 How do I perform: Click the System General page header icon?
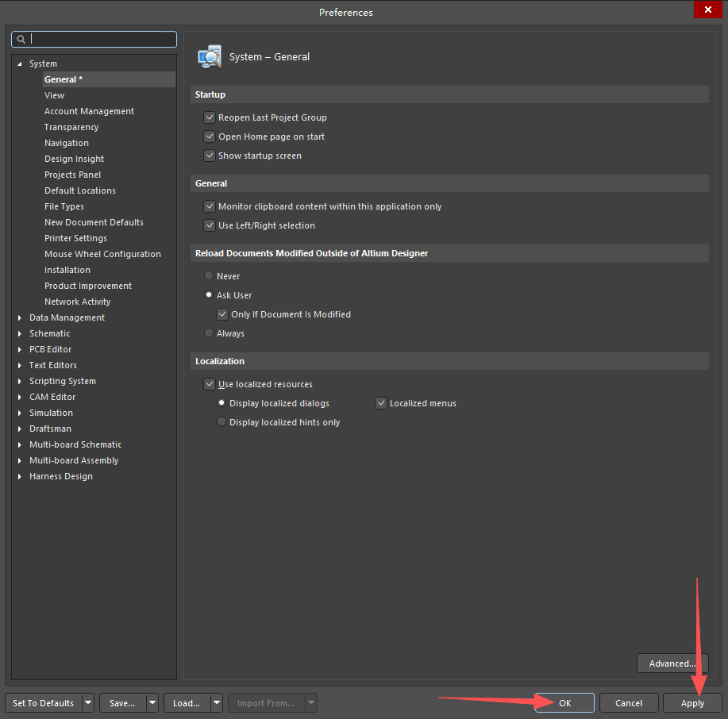coord(210,57)
